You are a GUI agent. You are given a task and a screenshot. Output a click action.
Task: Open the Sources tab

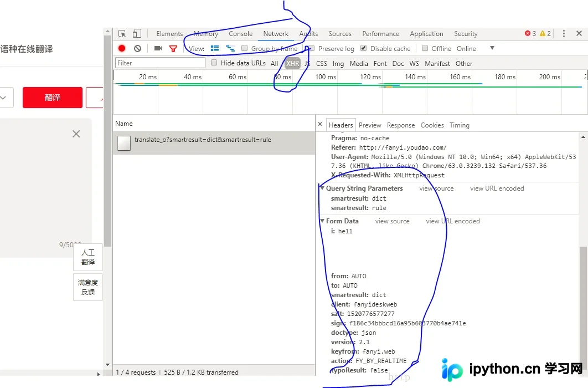click(340, 34)
